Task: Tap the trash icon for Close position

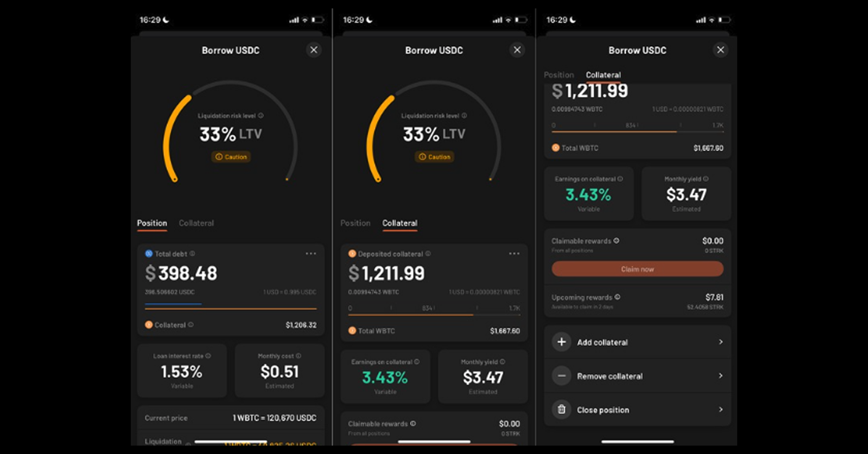Action: pyautogui.click(x=561, y=409)
